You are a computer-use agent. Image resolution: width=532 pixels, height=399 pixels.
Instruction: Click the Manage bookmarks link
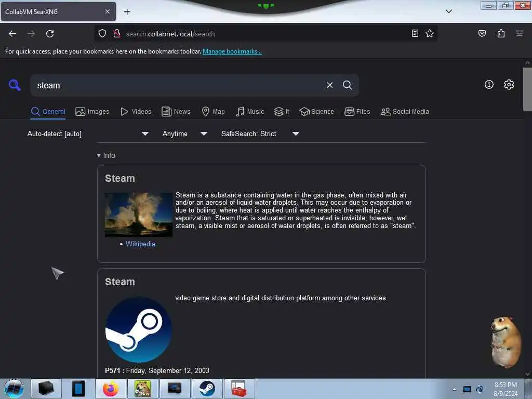point(232,51)
